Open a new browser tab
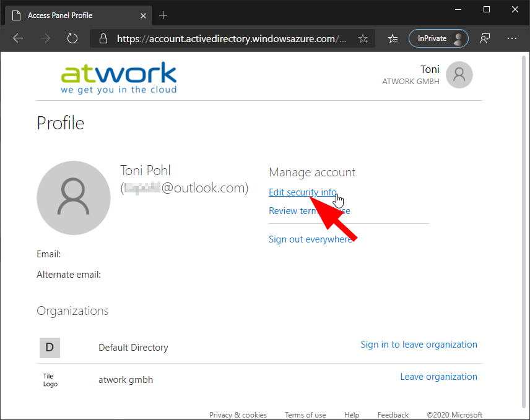 click(163, 15)
